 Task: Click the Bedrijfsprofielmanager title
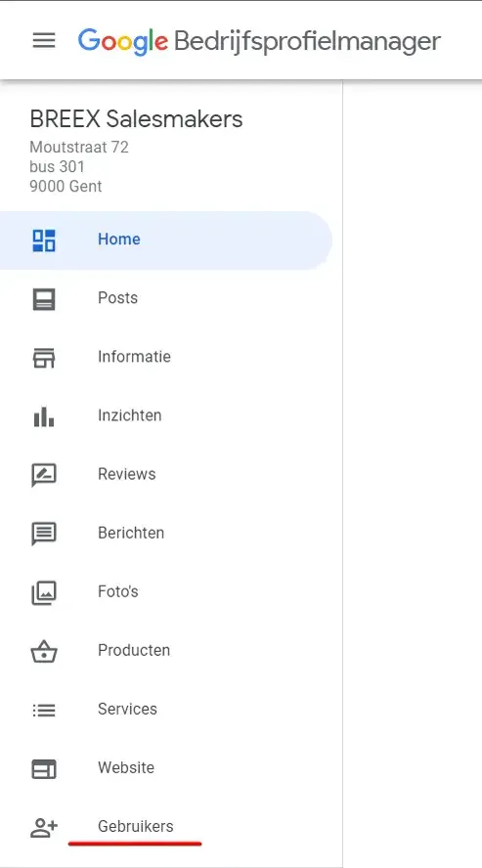click(x=308, y=42)
